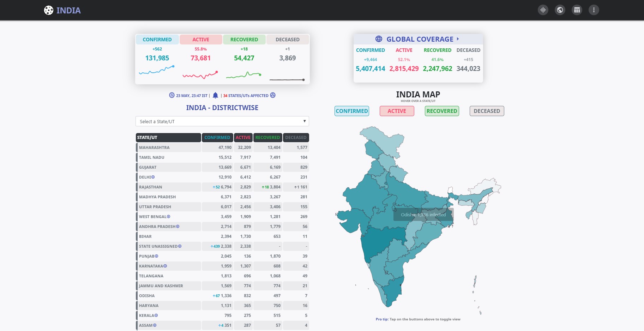Click the ODISHA row name
The width and height of the screenshot is (644, 331).
point(147,296)
